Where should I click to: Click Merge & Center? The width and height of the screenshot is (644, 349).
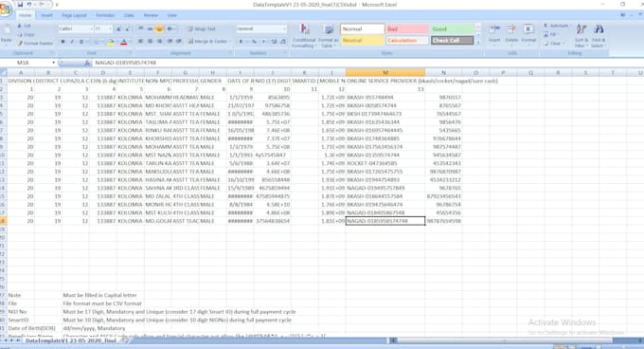point(207,42)
